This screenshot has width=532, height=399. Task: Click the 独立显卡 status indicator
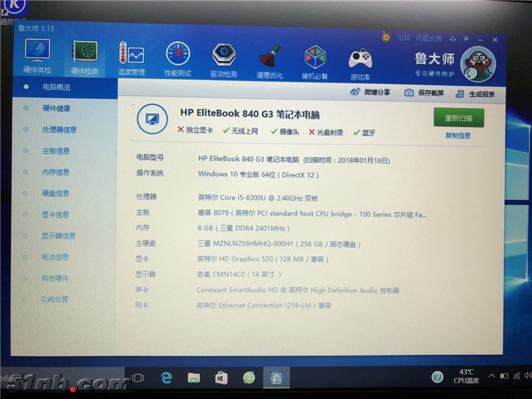click(x=195, y=130)
